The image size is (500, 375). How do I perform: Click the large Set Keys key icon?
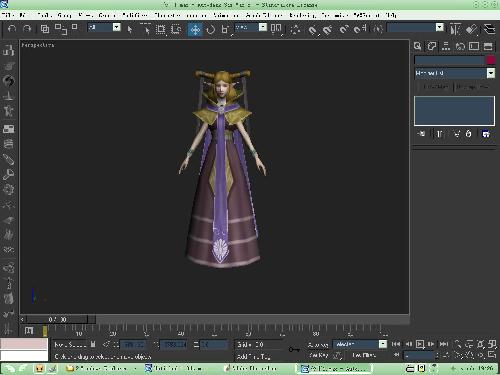click(294, 349)
